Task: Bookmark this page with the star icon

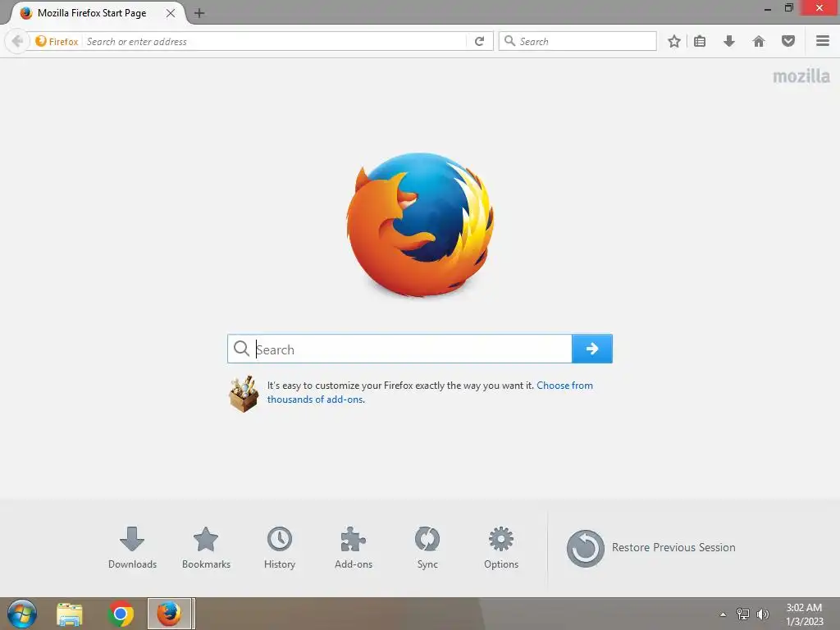Action: [674, 41]
